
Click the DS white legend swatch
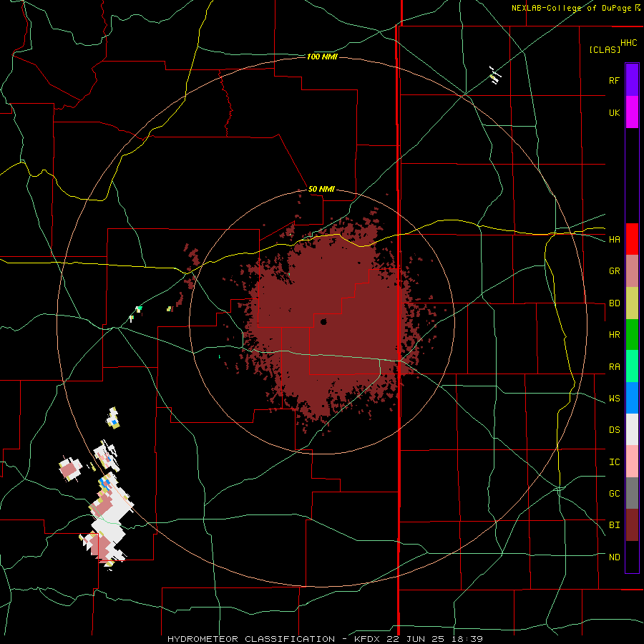(632, 429)
